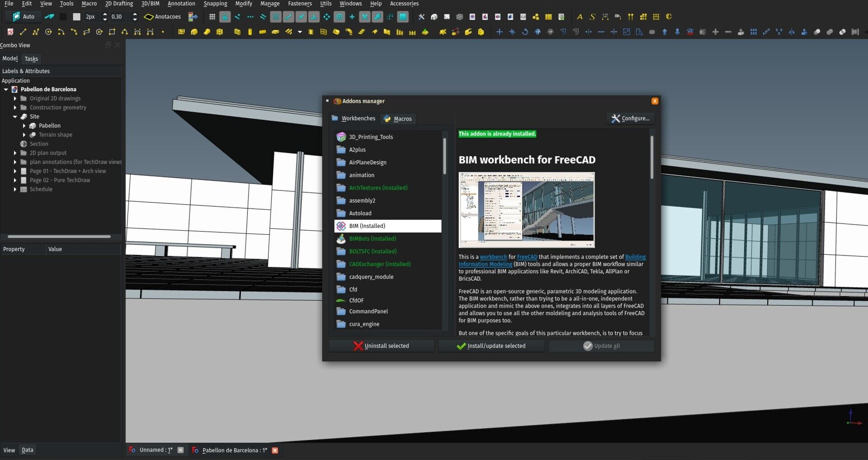Open the layers manager icon beside Anotacoes
Image resolution: width=868 pixels, height=460 pixels.
pos(193,17)
